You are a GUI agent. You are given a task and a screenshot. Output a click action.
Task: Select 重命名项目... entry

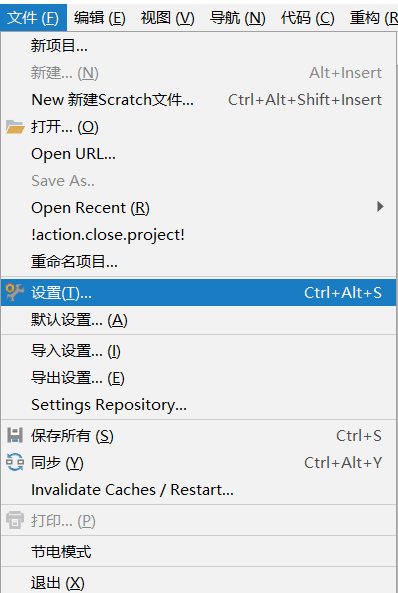point(198,262)
